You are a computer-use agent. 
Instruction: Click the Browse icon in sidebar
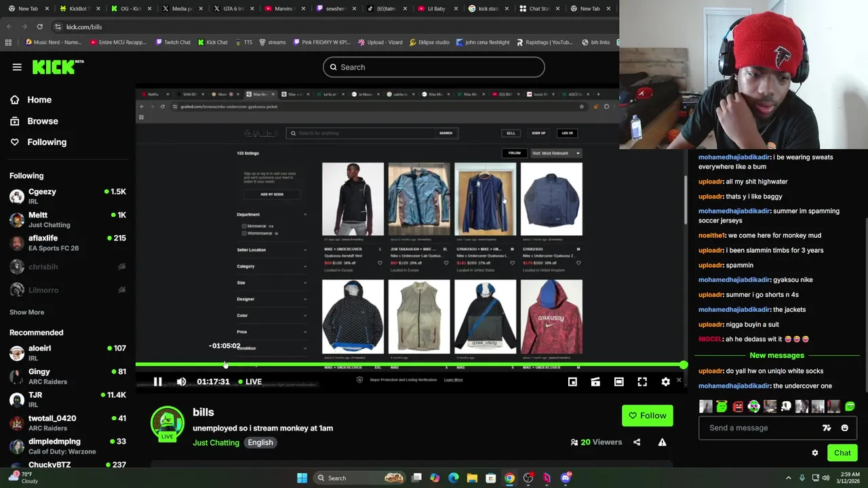point(14,121)
